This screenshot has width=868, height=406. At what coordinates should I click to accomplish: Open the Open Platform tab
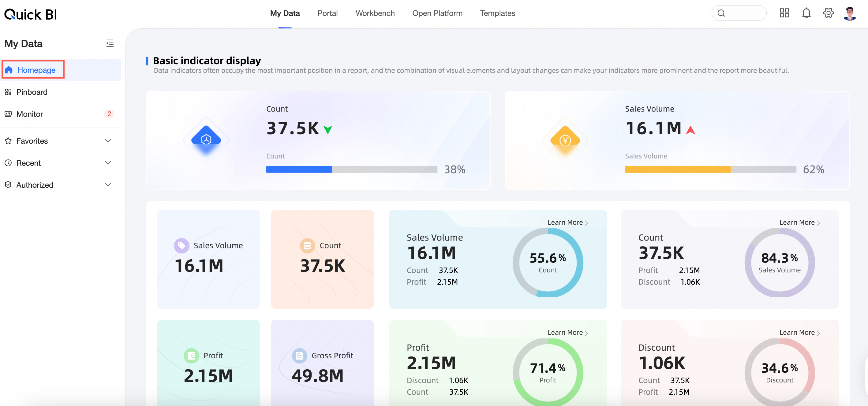coord(437,13)
